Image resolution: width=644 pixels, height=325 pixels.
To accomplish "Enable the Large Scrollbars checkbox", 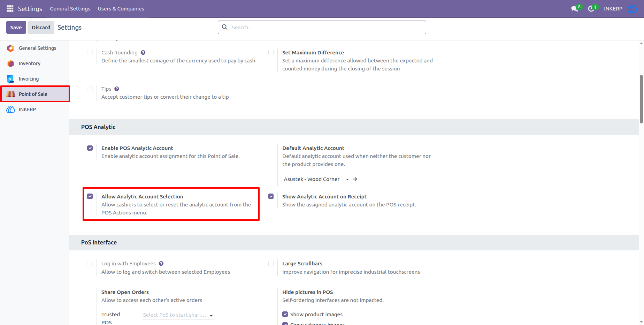I will (x=271, y=264).
